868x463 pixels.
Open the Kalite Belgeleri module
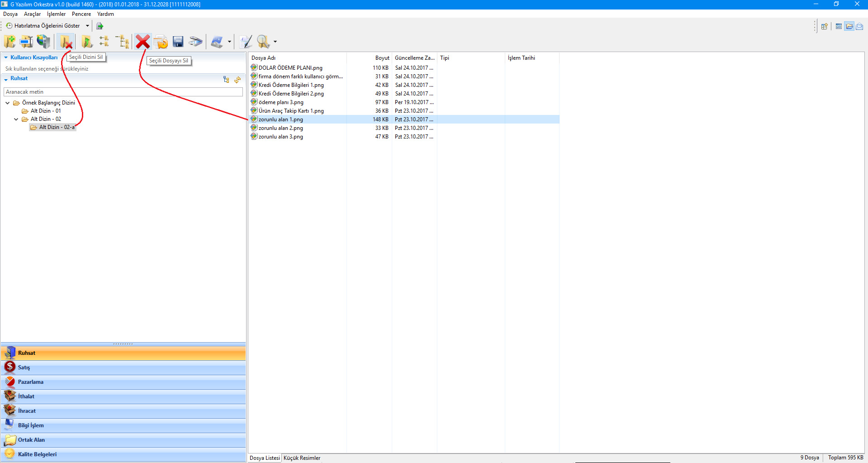(x=37, y=454)
